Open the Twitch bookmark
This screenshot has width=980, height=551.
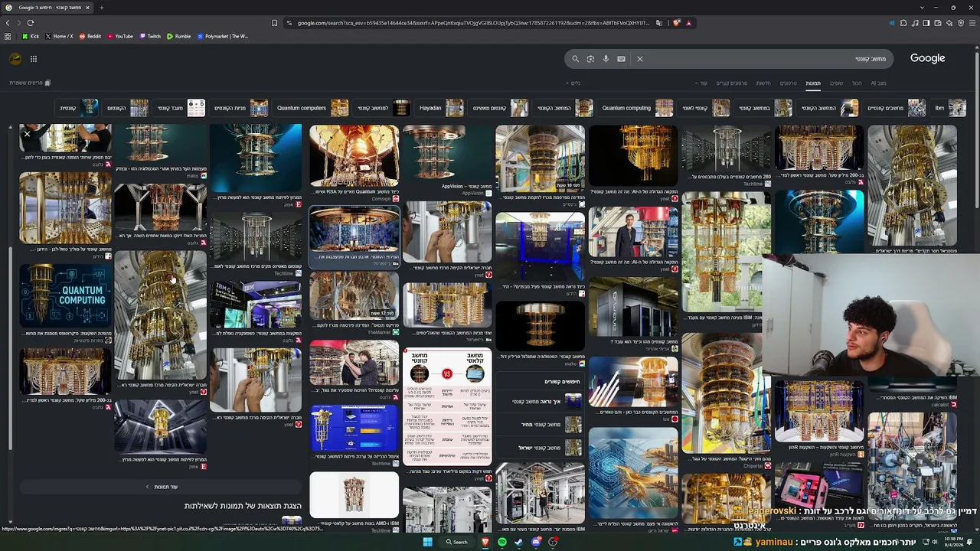(x=150, y=36)
